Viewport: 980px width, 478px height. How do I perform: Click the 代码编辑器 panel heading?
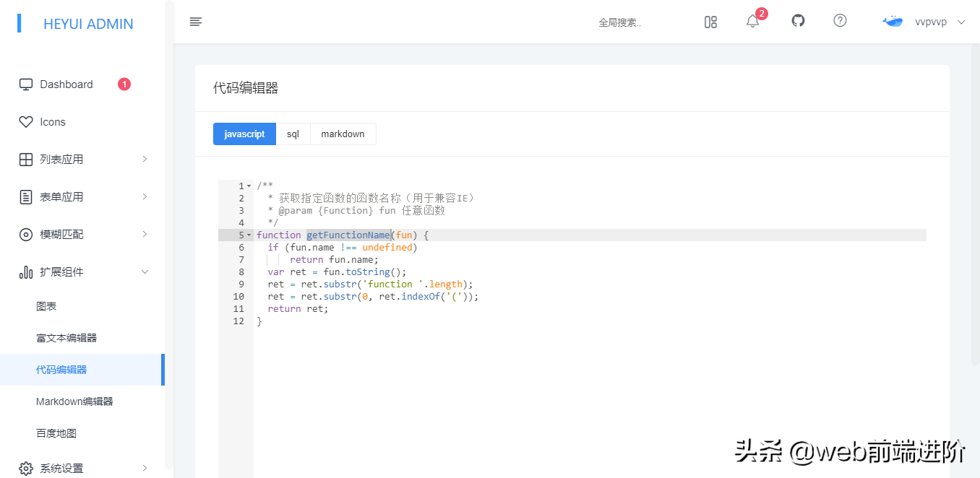coord(246,88)
